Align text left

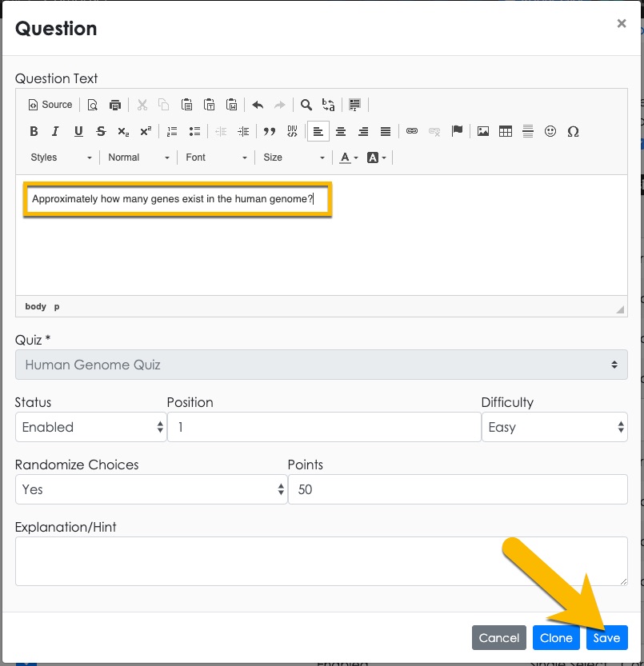pos(318,131)
